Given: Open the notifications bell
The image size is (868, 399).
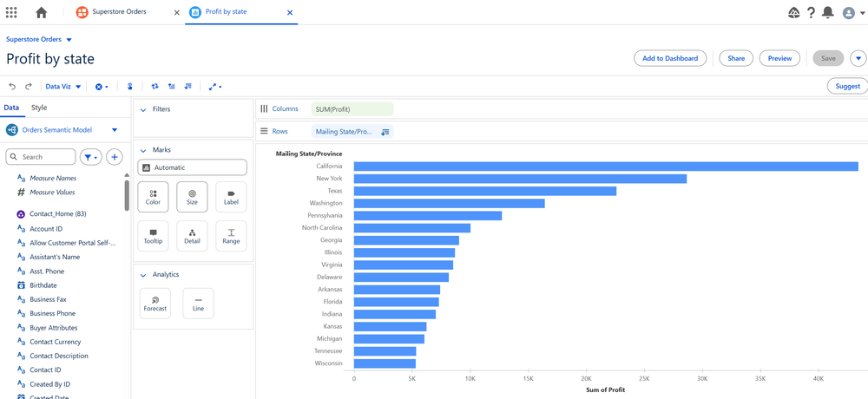Looking at the screenshot, I should point(828,13).
